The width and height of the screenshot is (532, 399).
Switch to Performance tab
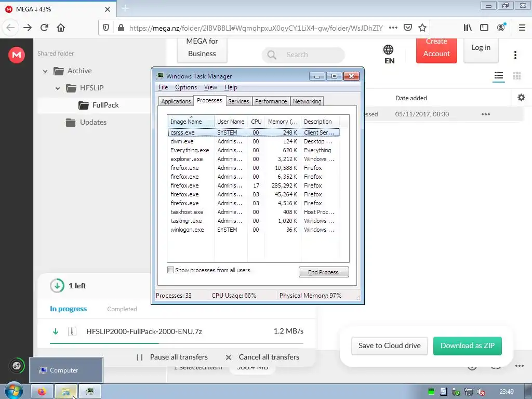click(x=271, y=101)
